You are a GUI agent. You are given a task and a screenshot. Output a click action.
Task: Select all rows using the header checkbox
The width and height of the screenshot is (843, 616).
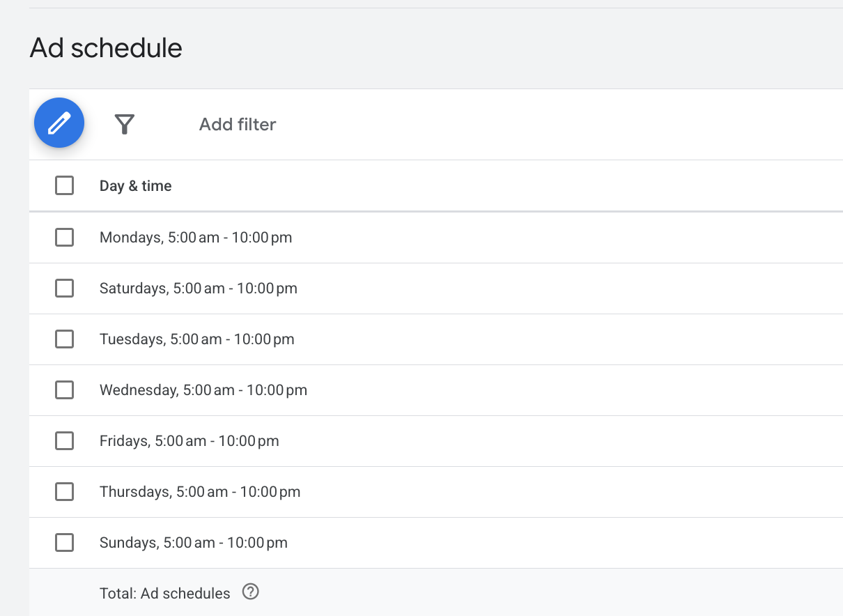(x=64, y=185)
